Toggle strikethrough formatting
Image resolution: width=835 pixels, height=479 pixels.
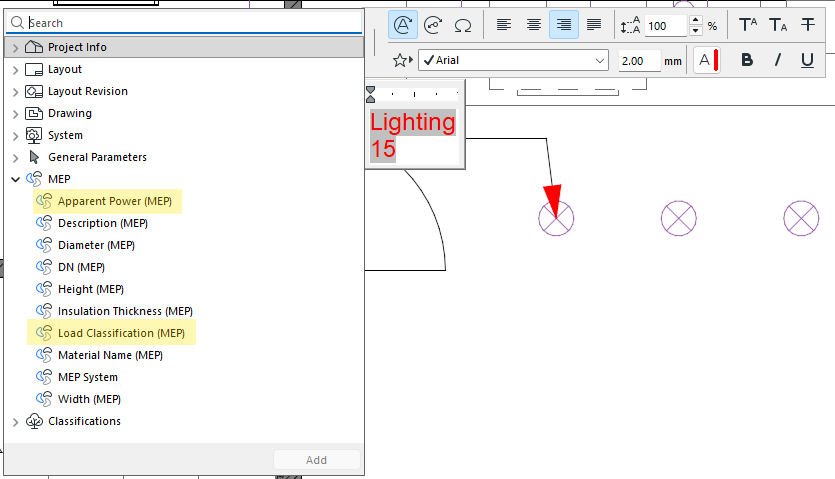(808, 25)
